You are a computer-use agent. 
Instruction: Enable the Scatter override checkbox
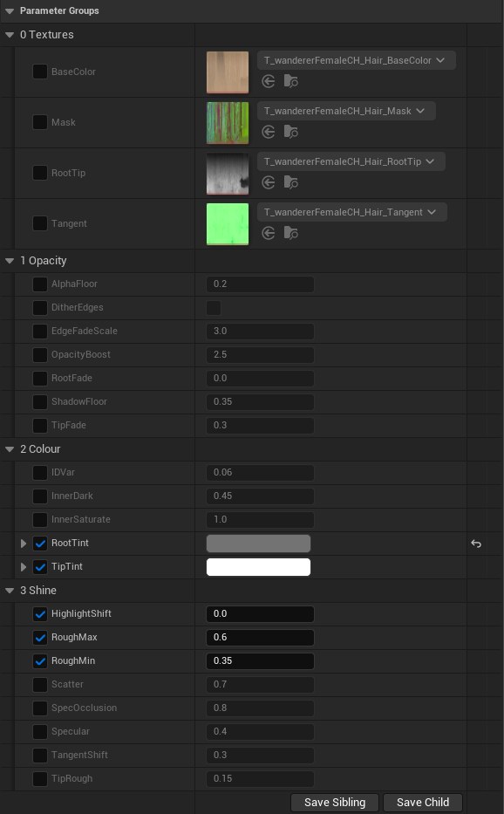click(x=40, y=685)
